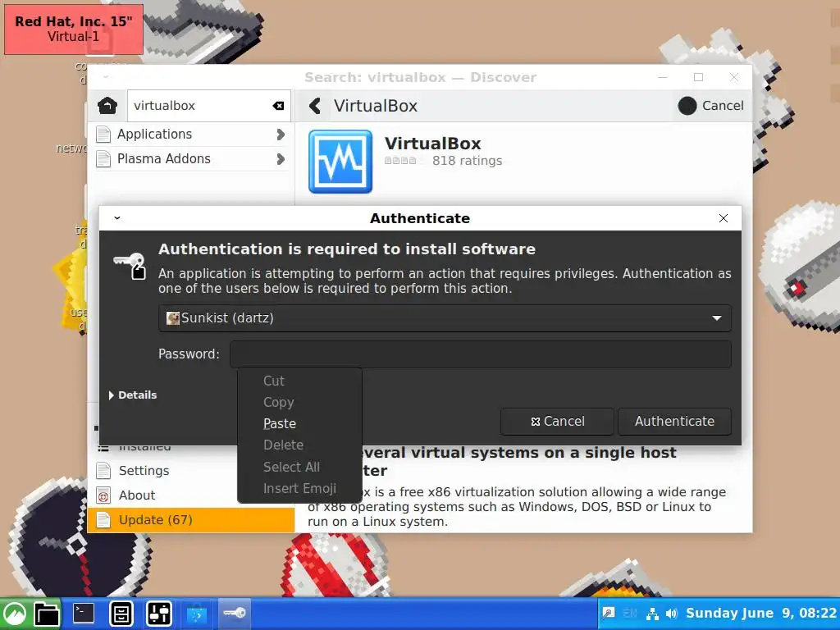
Task: Click the Settings page icon in sidebar
Action: click(x=103, y=470)
